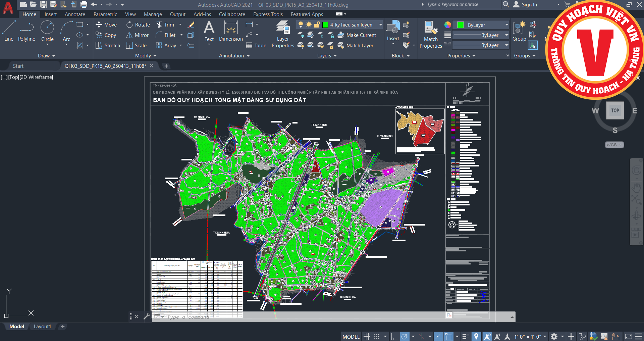Open the layer name dropdown list
The height and width of the screenshot is (341, 644).
380,25
